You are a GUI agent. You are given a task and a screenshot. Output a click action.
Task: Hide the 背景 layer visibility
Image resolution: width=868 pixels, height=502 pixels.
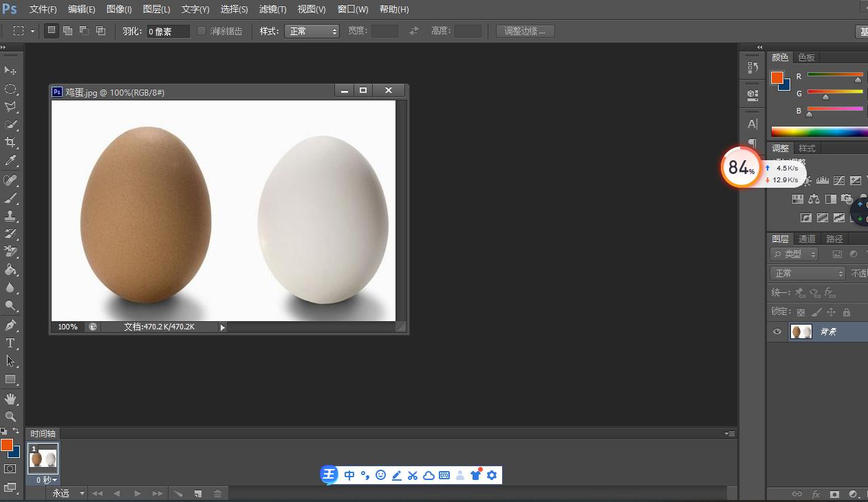[x=777, y=331]
